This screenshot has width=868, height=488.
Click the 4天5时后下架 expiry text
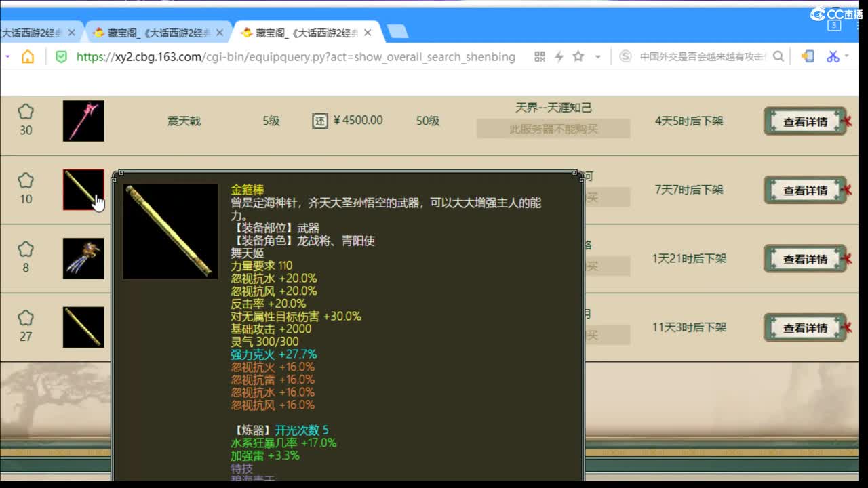pyautogui.click(x=689, y=121)
